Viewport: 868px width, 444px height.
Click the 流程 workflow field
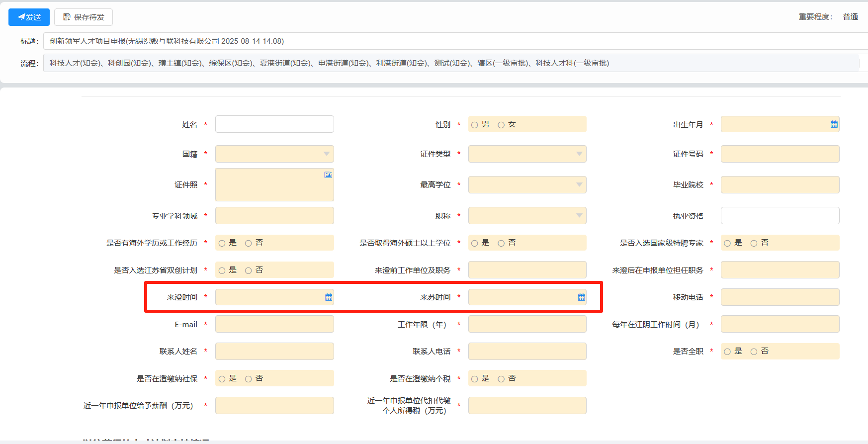click(x=447, y=63)
